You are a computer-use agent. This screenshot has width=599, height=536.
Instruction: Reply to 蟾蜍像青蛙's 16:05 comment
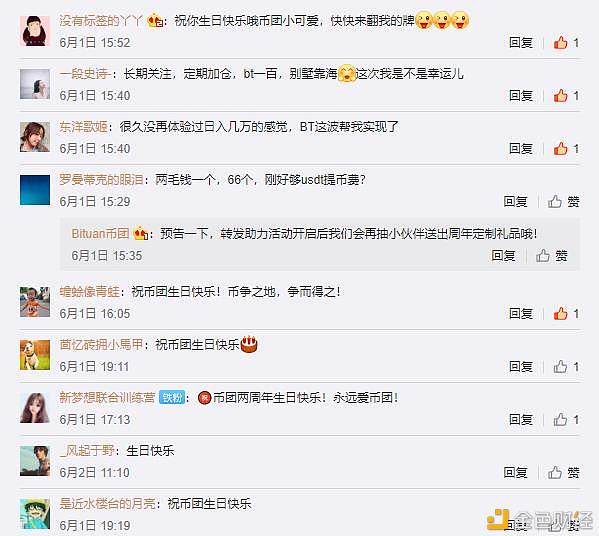point(521,314)
